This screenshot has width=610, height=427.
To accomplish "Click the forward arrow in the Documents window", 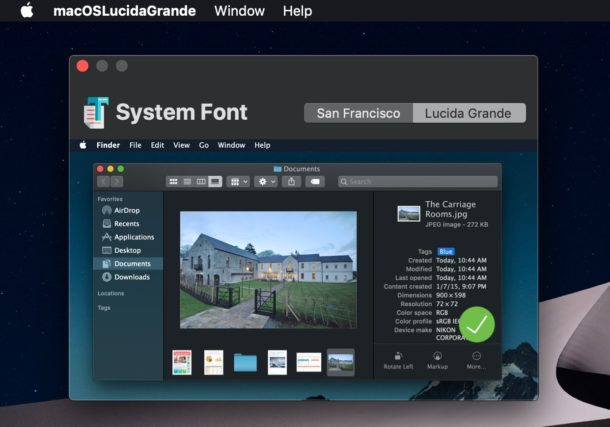I will coord(117,182).
